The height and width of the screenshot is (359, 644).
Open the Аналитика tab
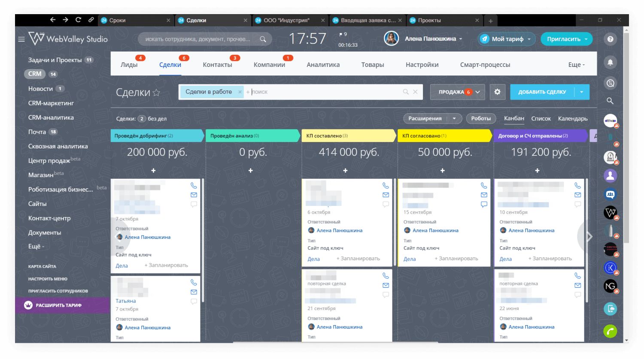[x=323, y=65]
